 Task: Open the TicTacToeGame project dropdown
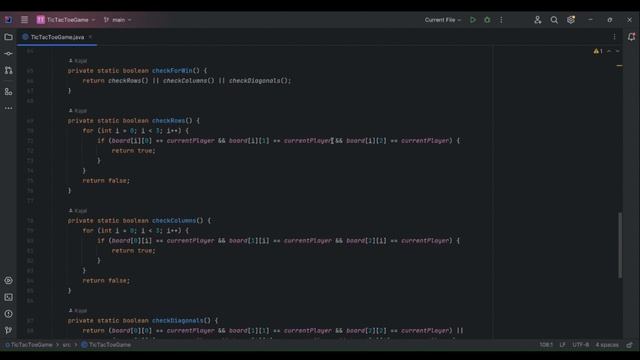point(66,20)
